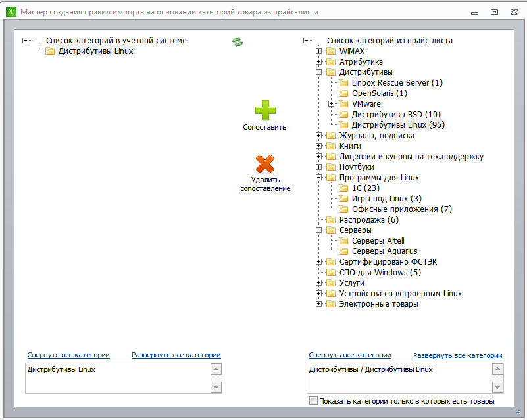Click folder icon of Электронные товары
The image size is (527, 420).
[x=331, y=304]
